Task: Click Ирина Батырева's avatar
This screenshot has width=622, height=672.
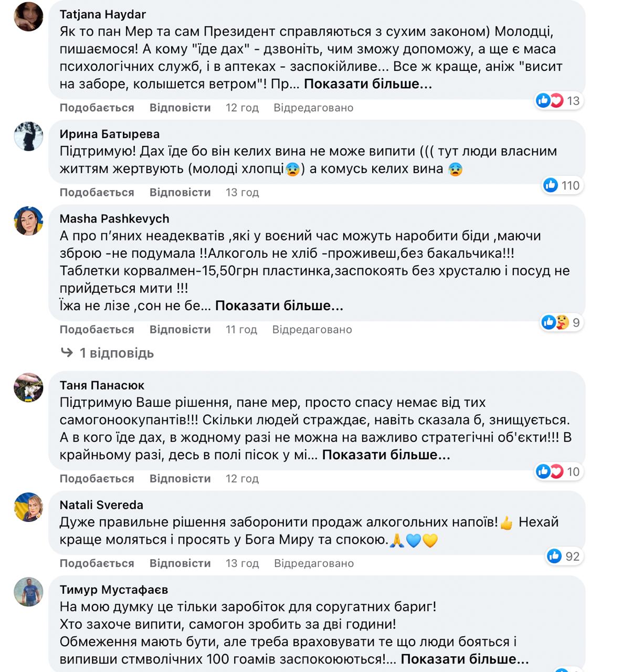Action: [x=28, y=136]
